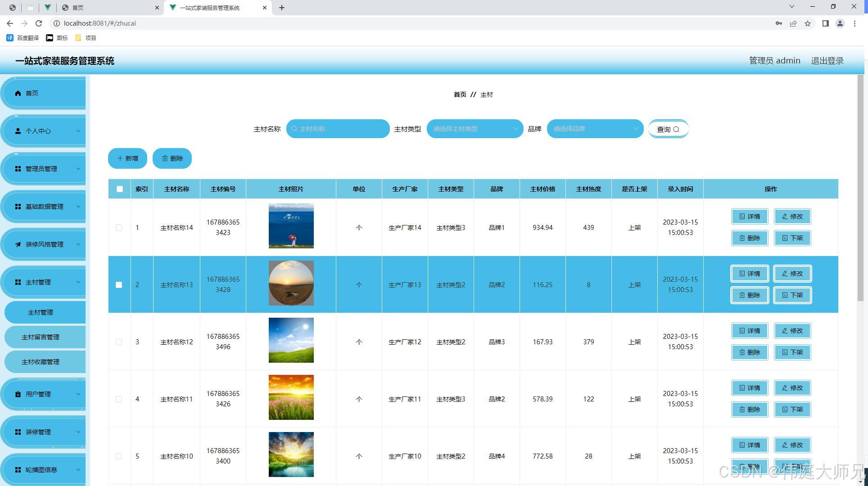Click 修改 button for 主材名称11 row

792,388
